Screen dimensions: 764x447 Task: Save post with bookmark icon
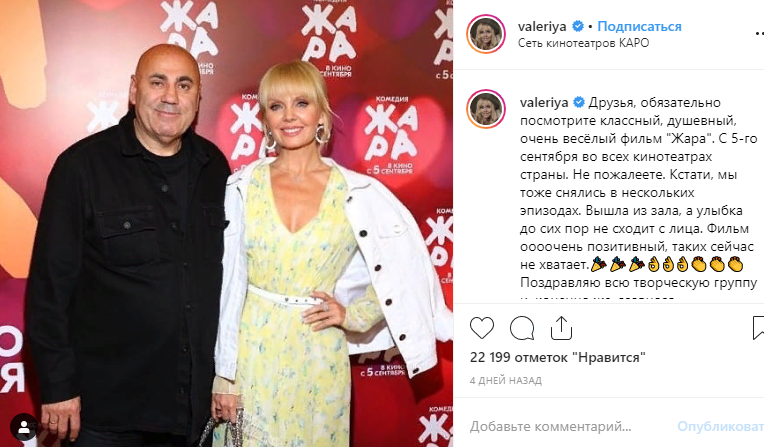[x=758, y=328]
